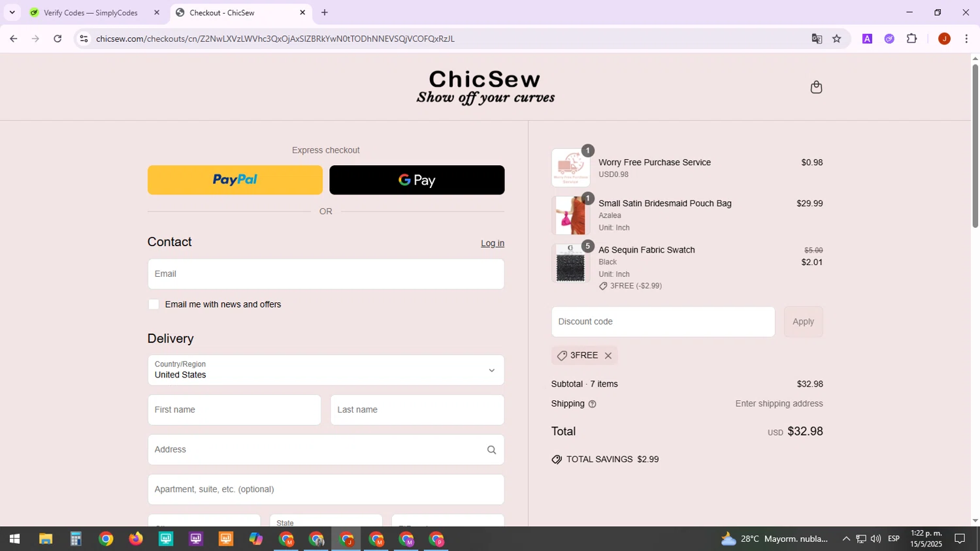This screenshot has width=980, height=551.
Task: Click the $32.98 Total amount
Action: pyautogui.click(x=805, y=432)
